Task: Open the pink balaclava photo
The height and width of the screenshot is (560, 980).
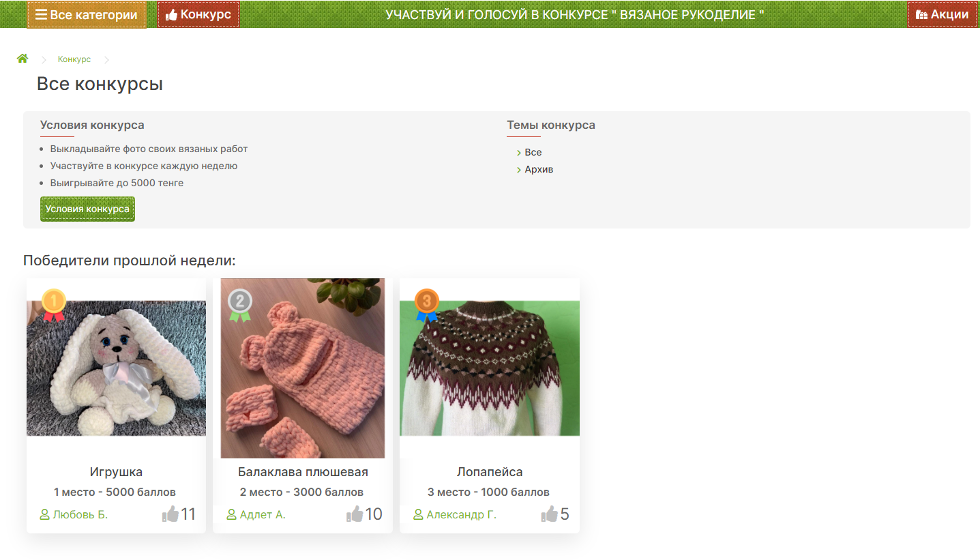Action: (x=303, y=368)
